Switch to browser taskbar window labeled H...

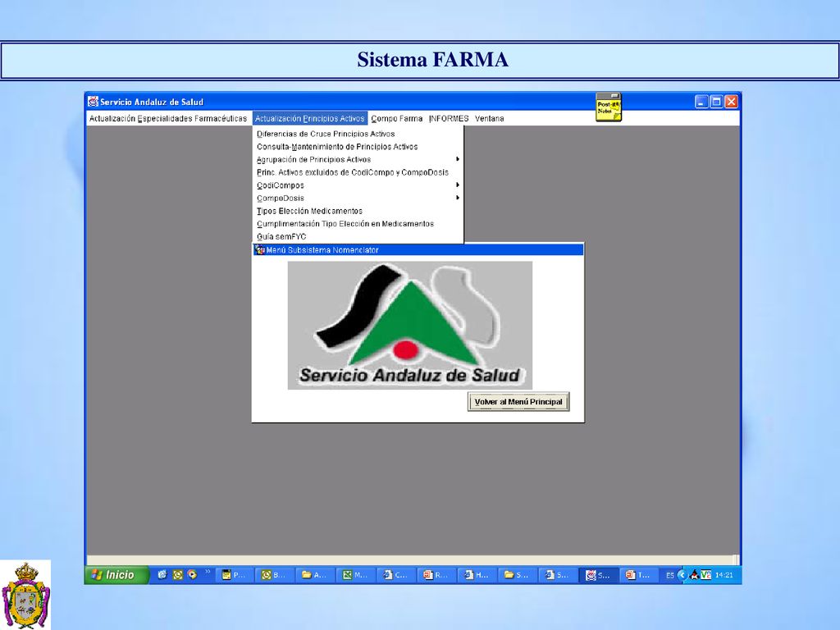(477, 575)
